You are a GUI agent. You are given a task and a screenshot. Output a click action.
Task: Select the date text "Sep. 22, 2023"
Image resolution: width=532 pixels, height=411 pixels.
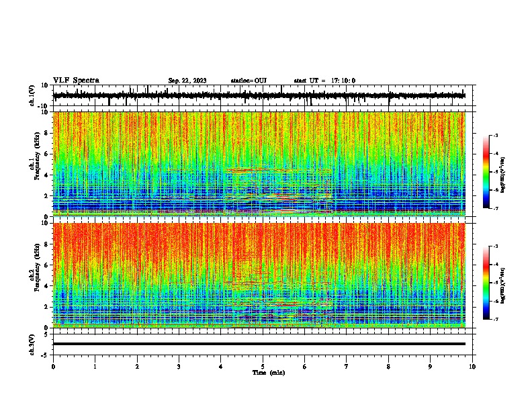tap(187, 81)
